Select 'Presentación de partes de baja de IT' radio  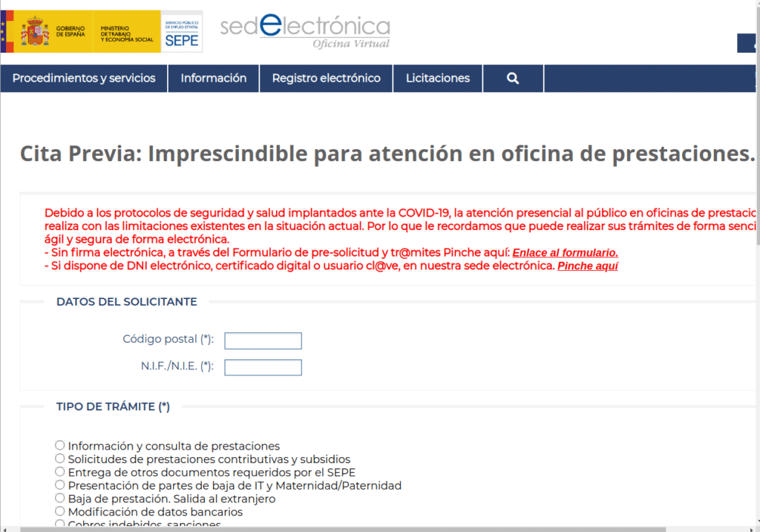pyautogui.click(x=59, y=485)
